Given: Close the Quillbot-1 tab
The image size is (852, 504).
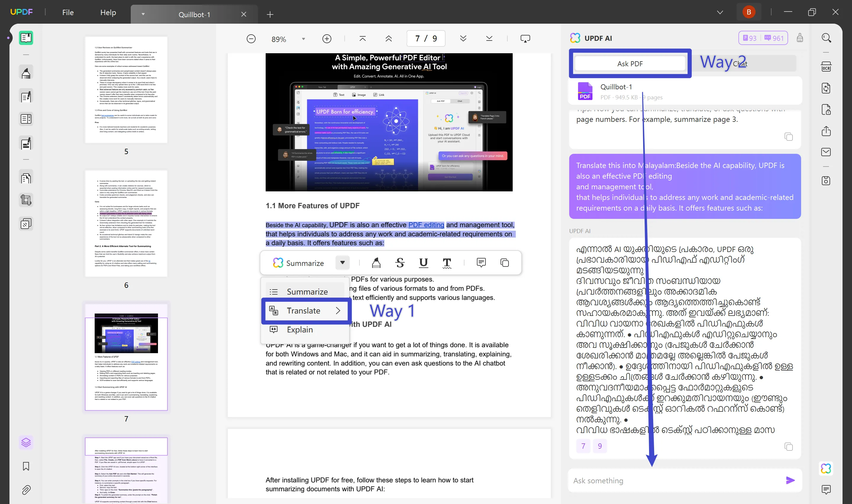Looking at the screenshot, I should click(243, 14).
